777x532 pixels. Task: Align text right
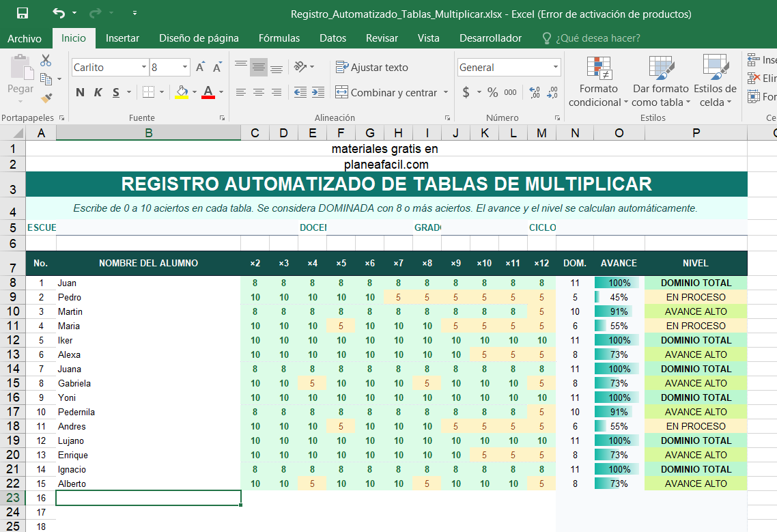[x=277, y=92]
